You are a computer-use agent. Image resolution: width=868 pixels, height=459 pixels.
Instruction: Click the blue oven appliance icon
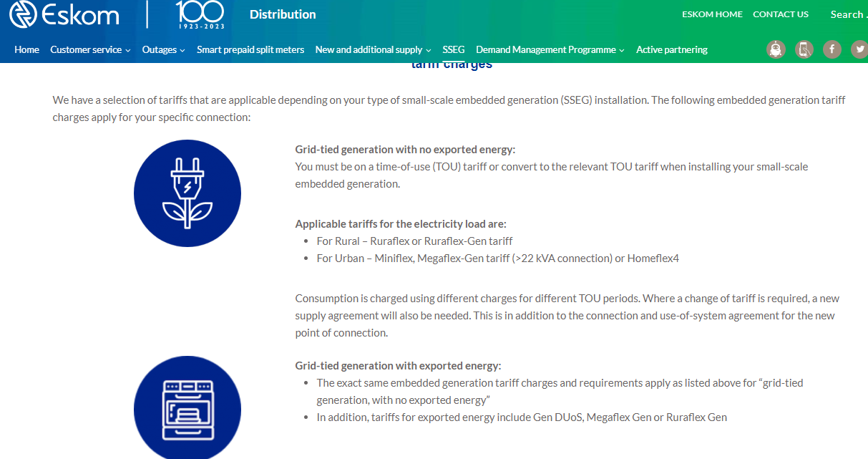187,408
